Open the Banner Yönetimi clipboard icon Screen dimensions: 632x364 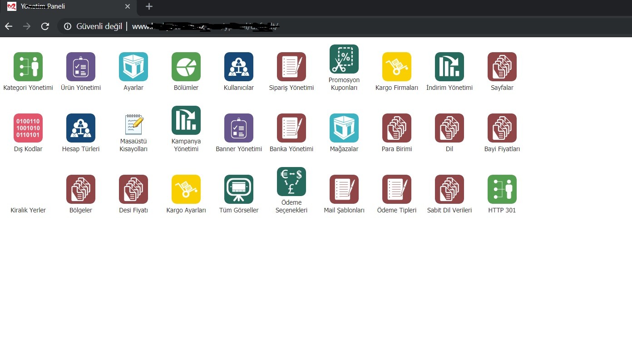239,128
